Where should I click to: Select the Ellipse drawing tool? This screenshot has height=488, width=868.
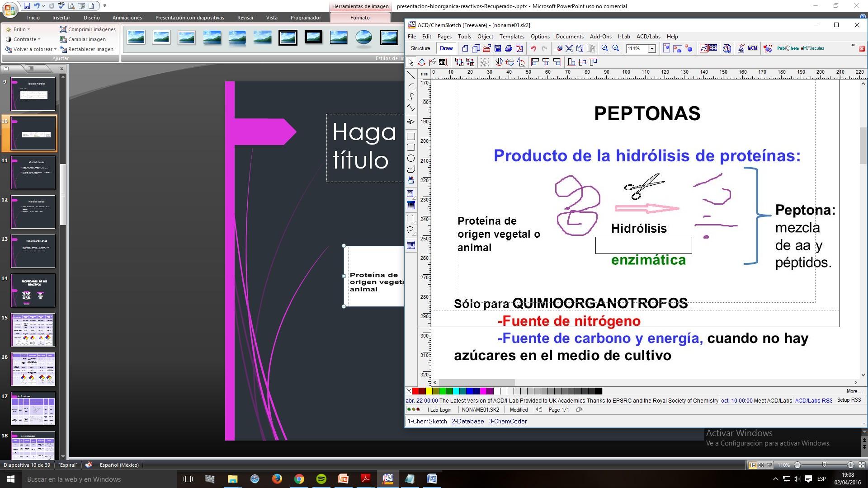(411, 158)
